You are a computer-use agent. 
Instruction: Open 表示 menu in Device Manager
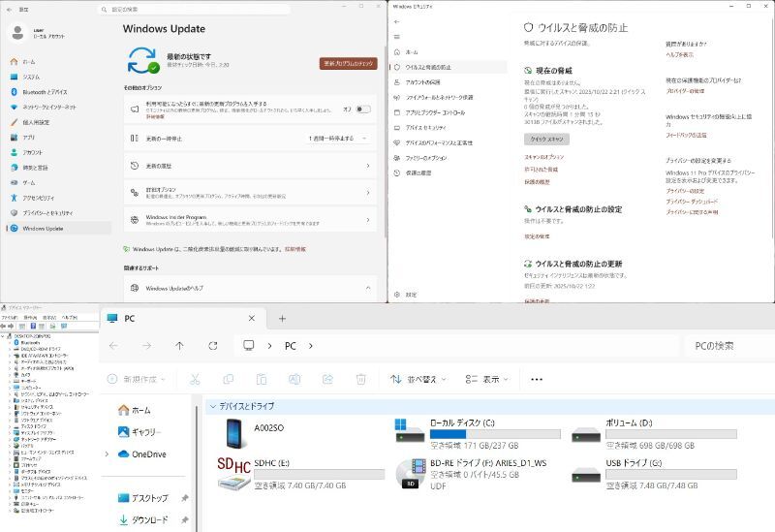(x=49, y=318)
